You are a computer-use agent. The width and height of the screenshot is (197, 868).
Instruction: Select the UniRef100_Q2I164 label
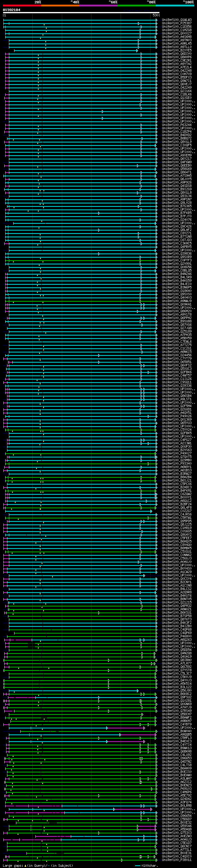coord(177,91)
